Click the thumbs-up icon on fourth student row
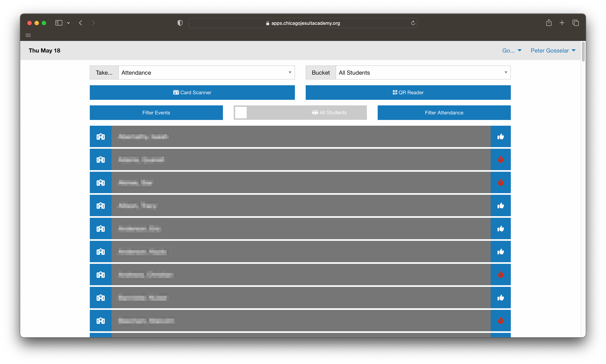The height and width of the screenshot is (364, 606). coord(501,206)
